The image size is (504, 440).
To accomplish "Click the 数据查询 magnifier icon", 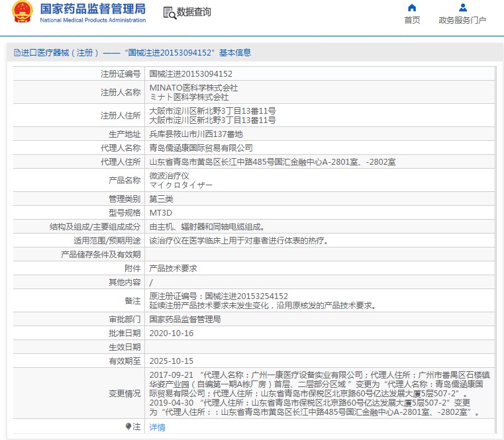I will [169, 13].
